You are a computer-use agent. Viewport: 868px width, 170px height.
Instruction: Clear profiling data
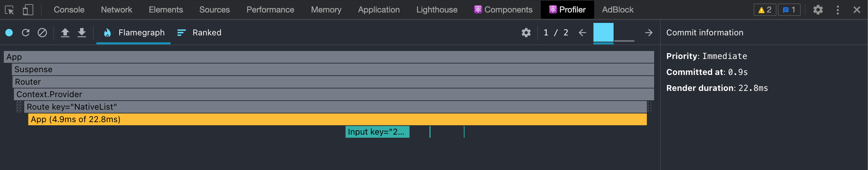tap(42, 33)
